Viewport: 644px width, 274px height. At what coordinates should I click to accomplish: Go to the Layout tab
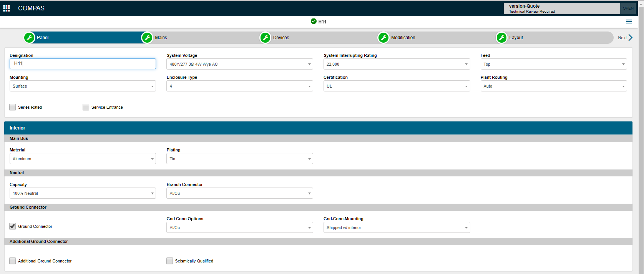click(x=516, y=38)
